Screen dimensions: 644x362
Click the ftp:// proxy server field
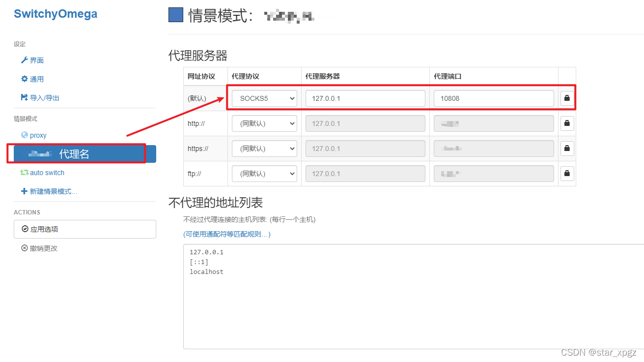(x=365, y=174)
